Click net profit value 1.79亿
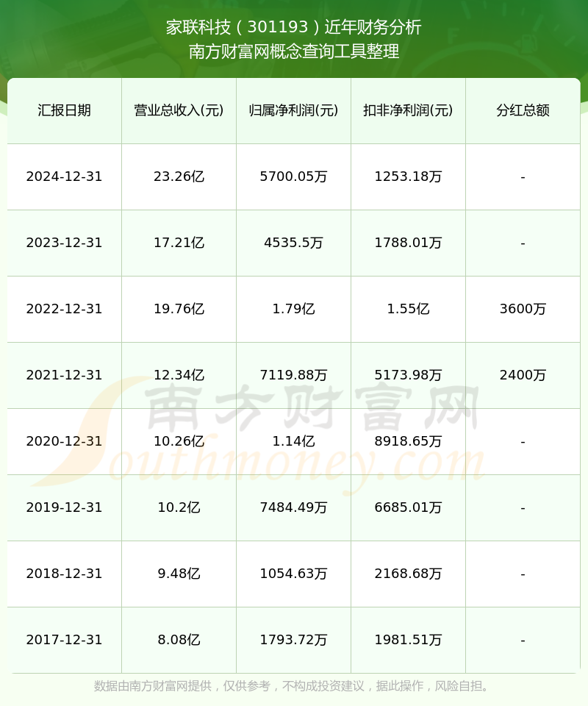 [x=294, y=309]
